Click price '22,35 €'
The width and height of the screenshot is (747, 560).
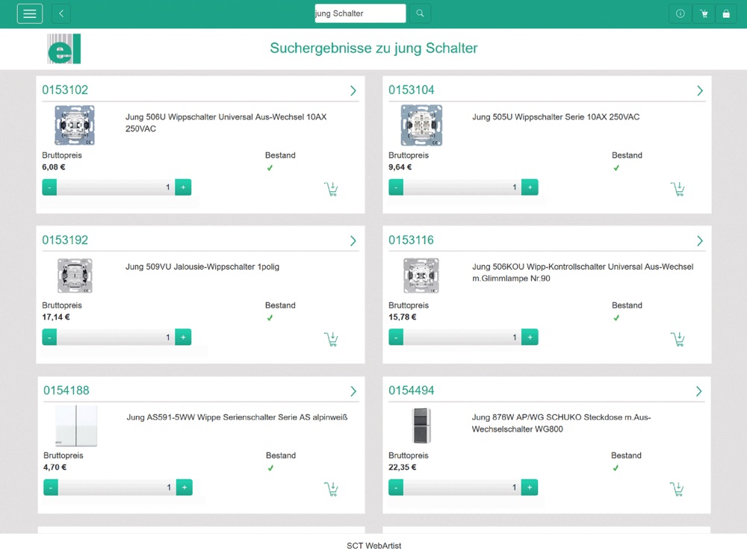click(x=403, y=467)
